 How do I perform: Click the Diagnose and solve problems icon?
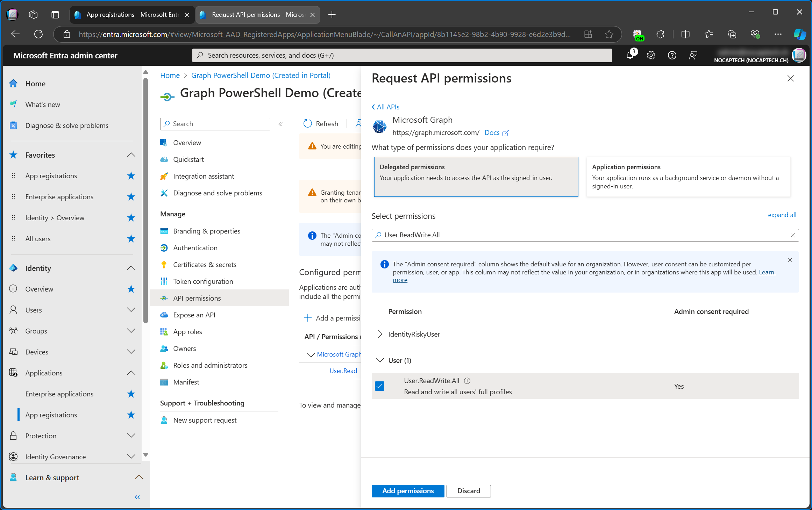164,192
